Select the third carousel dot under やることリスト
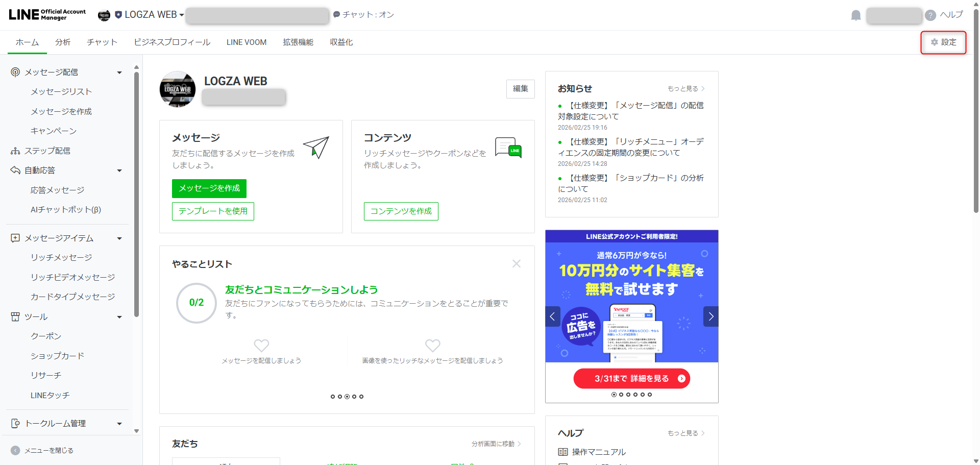 coord(347,397)
